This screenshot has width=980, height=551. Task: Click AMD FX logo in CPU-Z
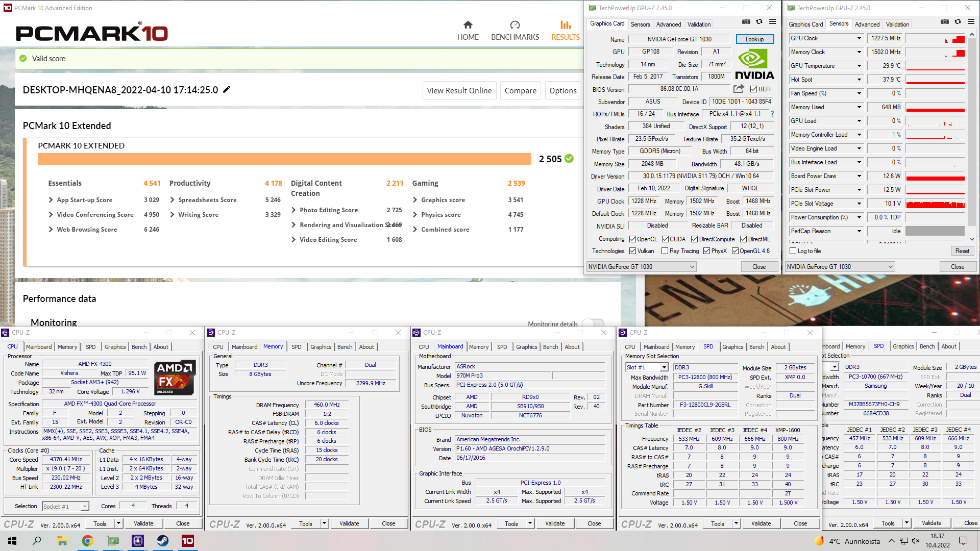[x=175, y=378]
